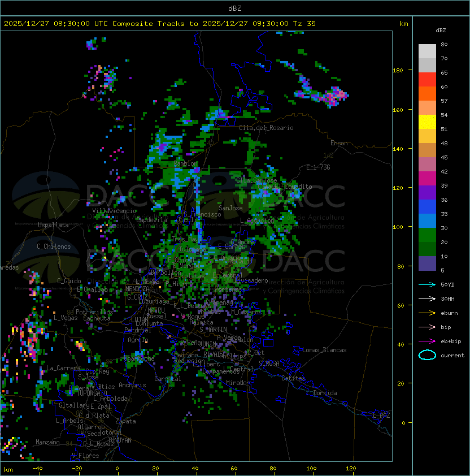This screenshot has height=476, width=470.
Task: Click the V_Flores map label
Action: click(x=85, y=456)
